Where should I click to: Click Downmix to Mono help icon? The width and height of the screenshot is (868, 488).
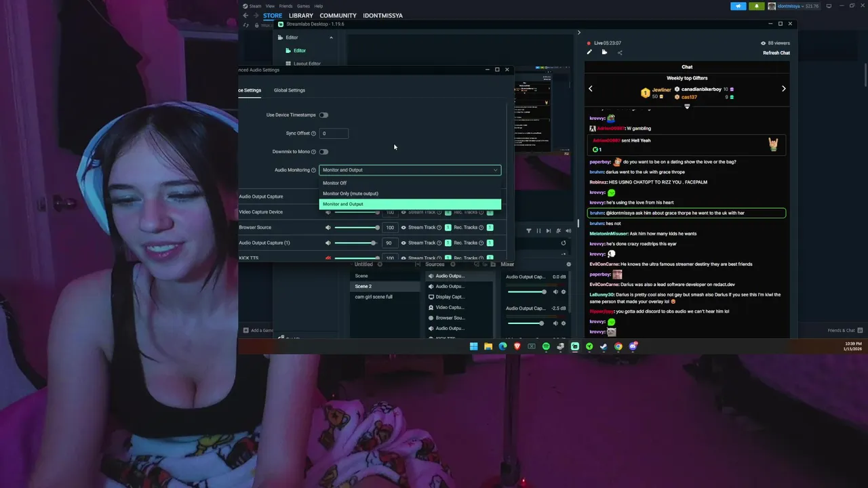(x=313, y=152)
